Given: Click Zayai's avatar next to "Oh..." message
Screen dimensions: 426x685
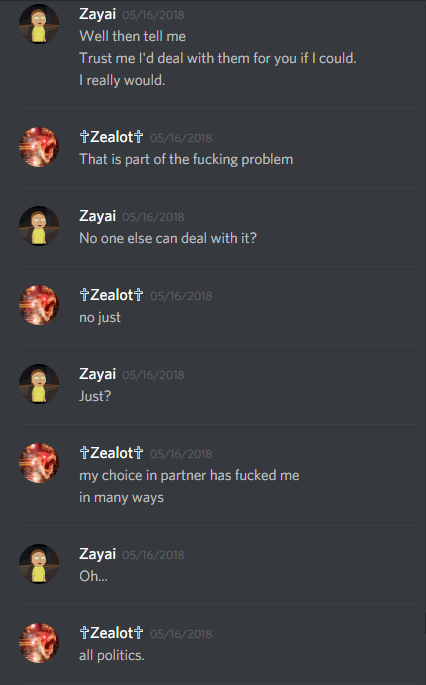Looking at the screenshot, I should tap(39, 564).
